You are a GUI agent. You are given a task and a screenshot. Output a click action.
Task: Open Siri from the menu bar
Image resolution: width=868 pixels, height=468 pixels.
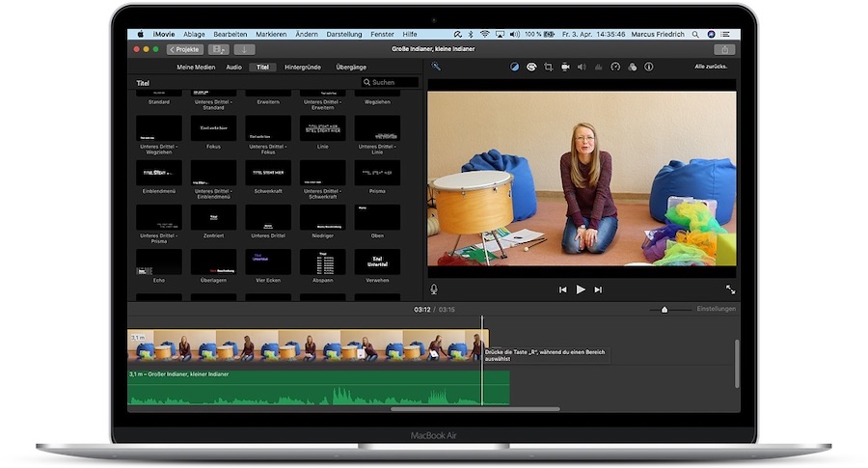click(x=711, y=35)
